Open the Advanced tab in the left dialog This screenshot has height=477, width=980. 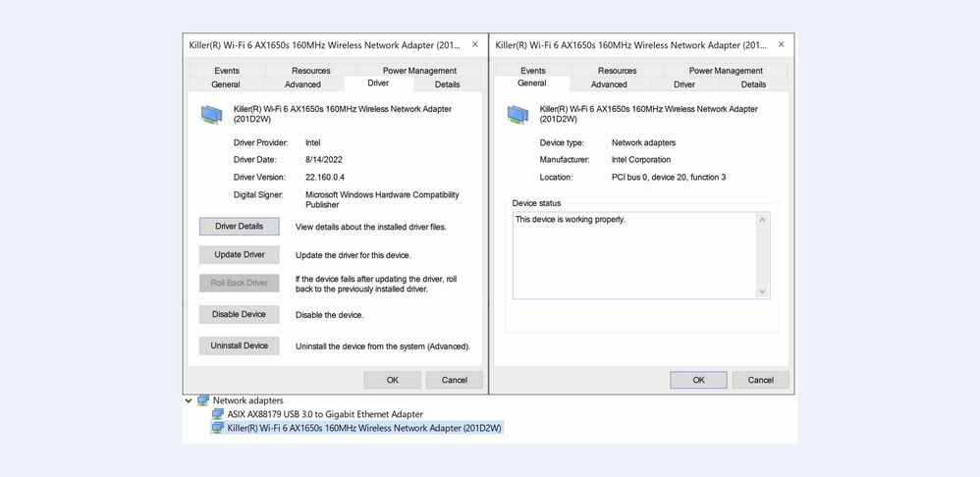pos(302,84)
